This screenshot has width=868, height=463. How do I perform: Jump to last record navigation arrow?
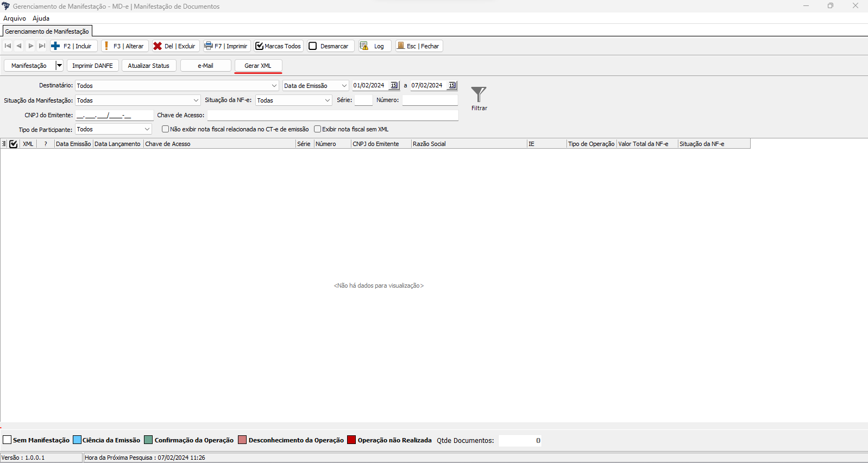[x=42, y=46]
